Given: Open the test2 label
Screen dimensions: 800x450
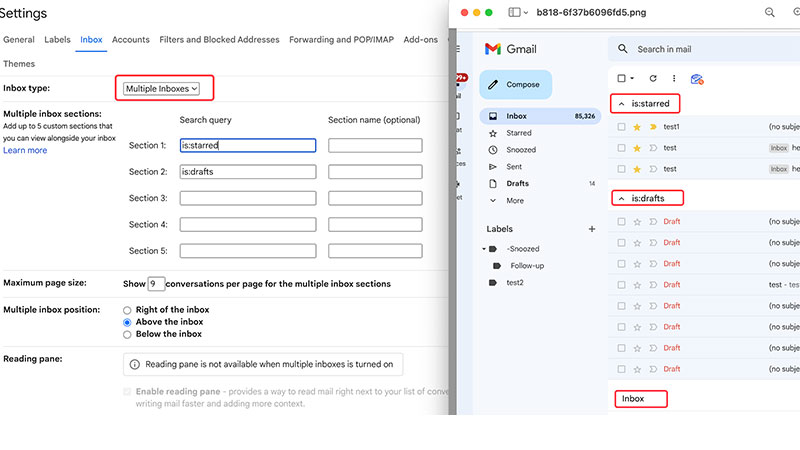Looking at the screenshot, I should coord(515,283).
